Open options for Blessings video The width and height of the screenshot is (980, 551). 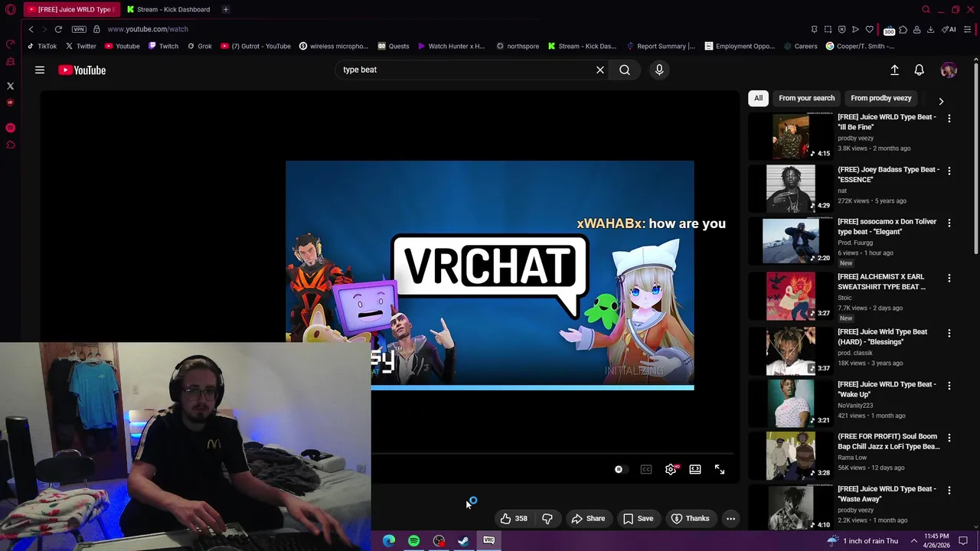(x=949, y=333)
